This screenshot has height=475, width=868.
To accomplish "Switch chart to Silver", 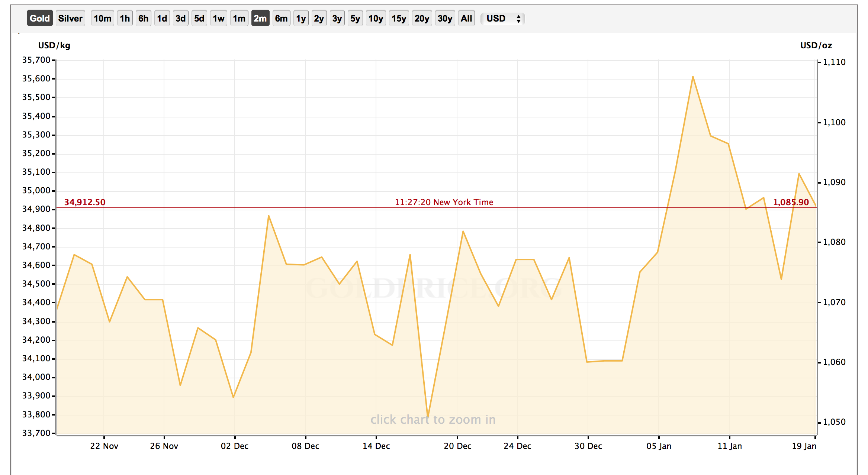I will coord(70,18).
